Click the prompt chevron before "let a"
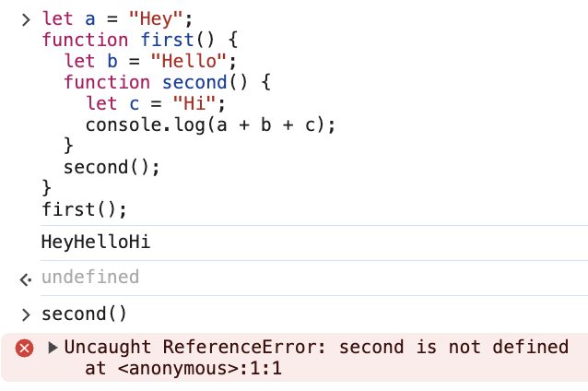Viewport: 588px width, 391px height. 26,18
